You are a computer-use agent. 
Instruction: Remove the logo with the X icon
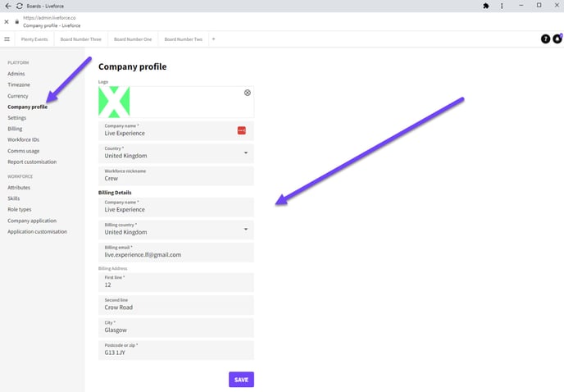click(x=247, y=93)
